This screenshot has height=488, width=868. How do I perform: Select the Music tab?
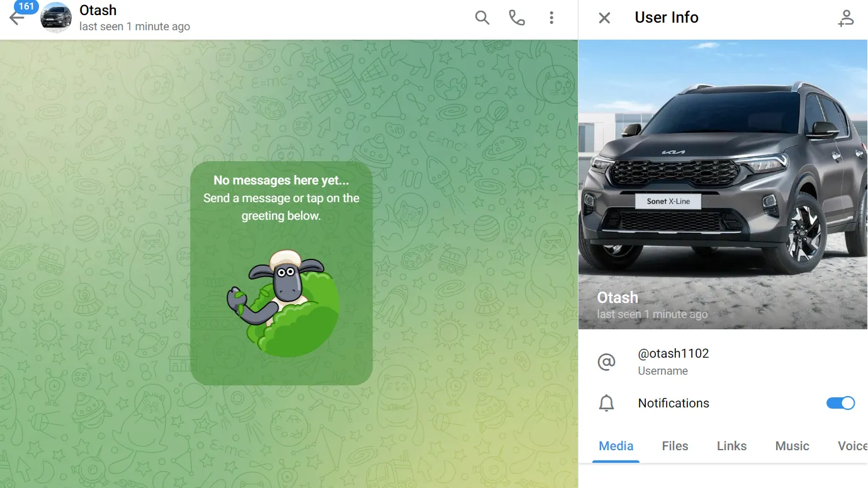[792, 446]
